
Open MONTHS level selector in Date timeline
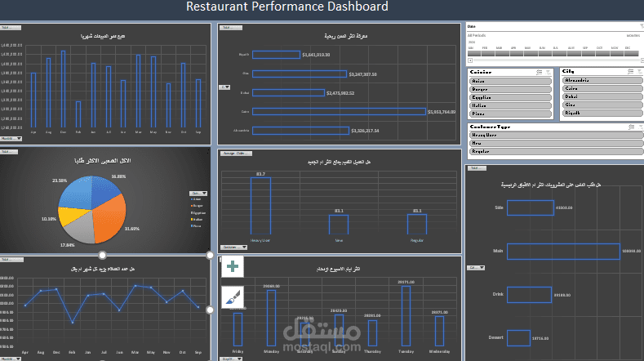click(x=633, y=36)
